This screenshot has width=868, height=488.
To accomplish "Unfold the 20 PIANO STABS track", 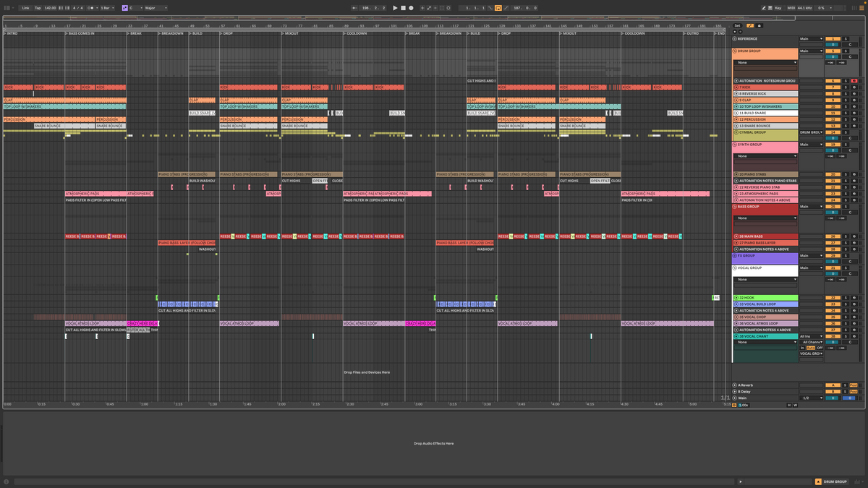I will (x=736, y=175).
